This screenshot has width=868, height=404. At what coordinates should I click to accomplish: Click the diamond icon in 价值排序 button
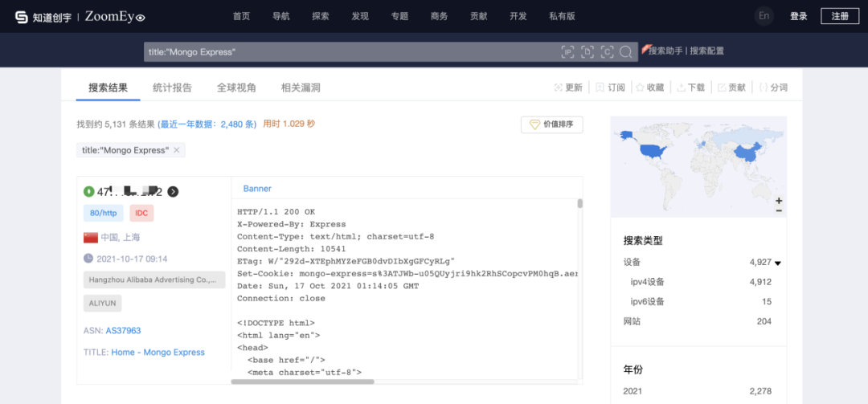tap(534, 124)
